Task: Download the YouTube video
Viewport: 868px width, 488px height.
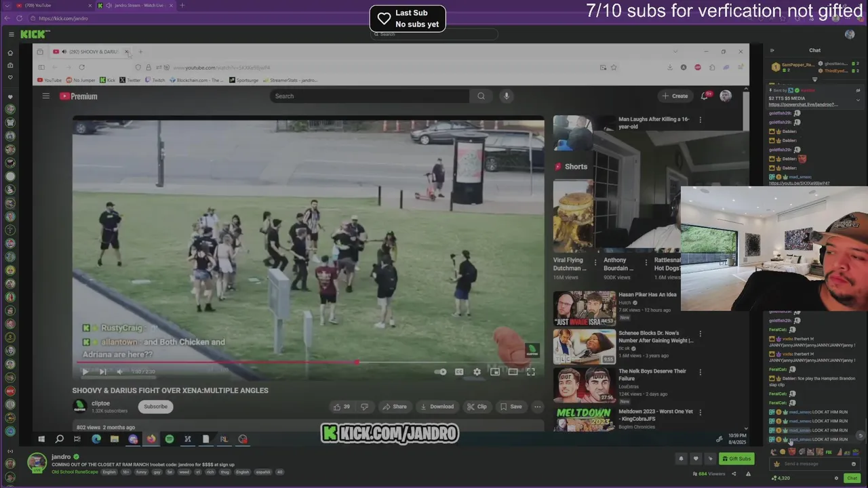Action: (x=437, y=407)
